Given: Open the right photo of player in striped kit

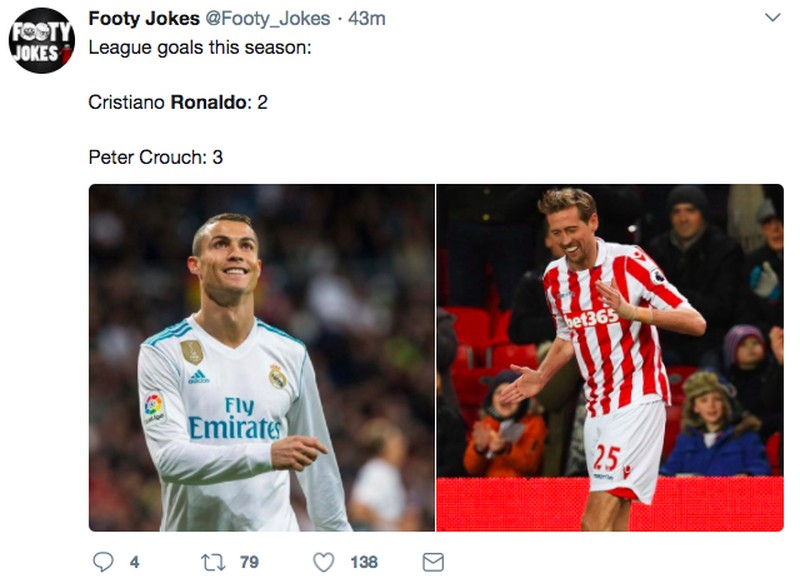Looking at the screenshot, I should [x=610, y=357].
